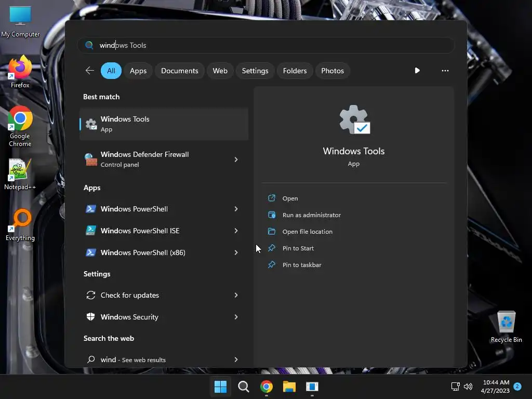Click Open for Windows Tools
Image resolution: width=532 pixels, height=399 pixels.
290,198
